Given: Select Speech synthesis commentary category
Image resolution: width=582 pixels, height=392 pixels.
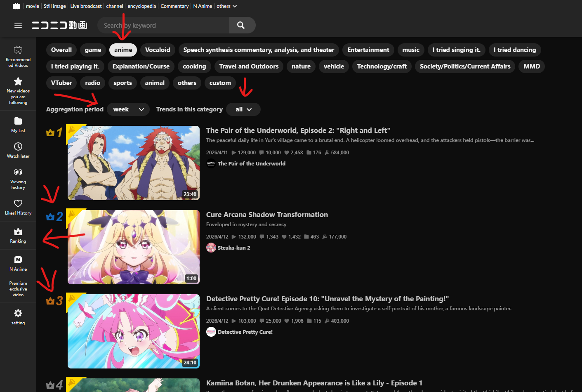Looking at the screenshot, I should (x=259, y=50).
